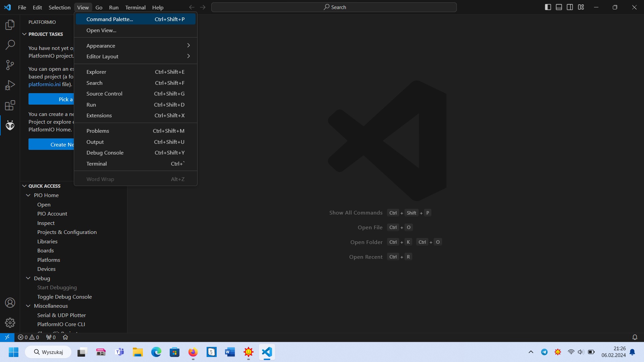Open the Help menu
Viewport: 644px width, 362px height.
pyautogui.click(x=158, y=7)
